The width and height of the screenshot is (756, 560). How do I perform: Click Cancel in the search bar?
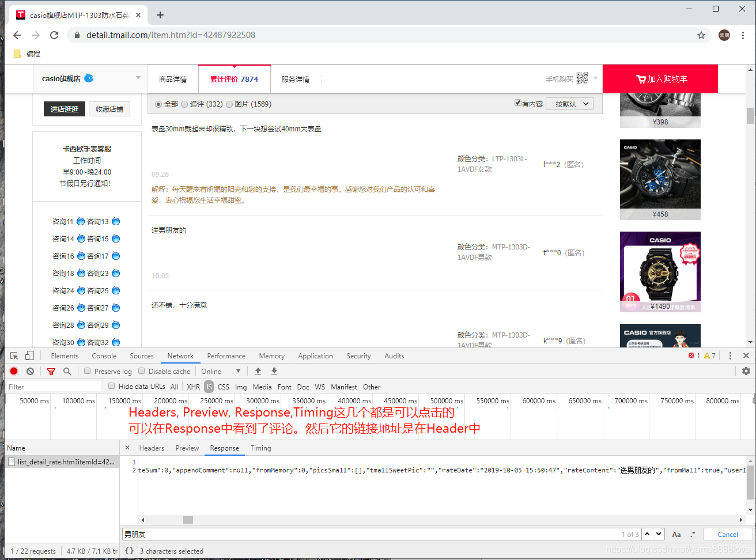pos(728,534)
